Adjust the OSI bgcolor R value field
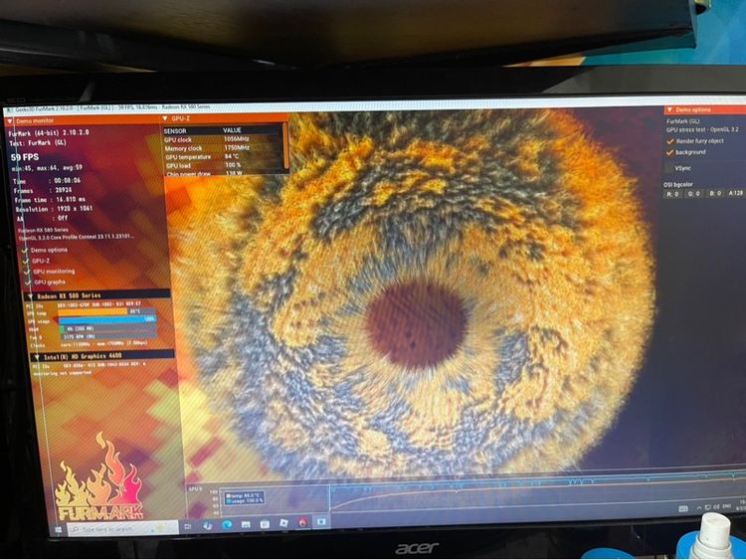Image resolution: width=746 pixels, height=560 pixels. coord(673,193)
